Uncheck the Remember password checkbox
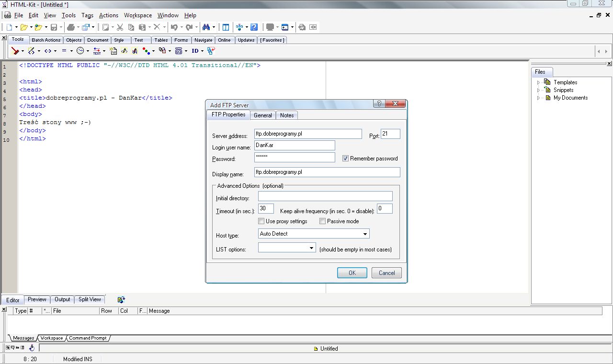Viewport: 613px width, 364px height. point(345,159)
